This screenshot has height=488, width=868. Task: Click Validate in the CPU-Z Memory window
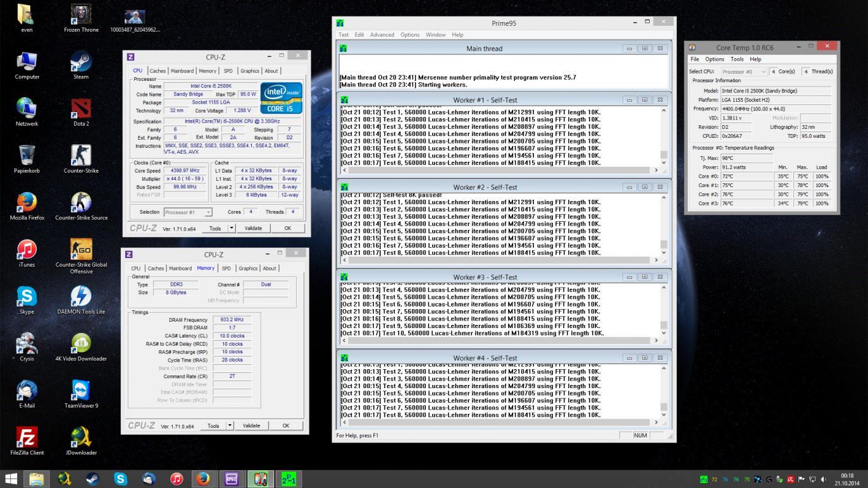click(251, 425)
